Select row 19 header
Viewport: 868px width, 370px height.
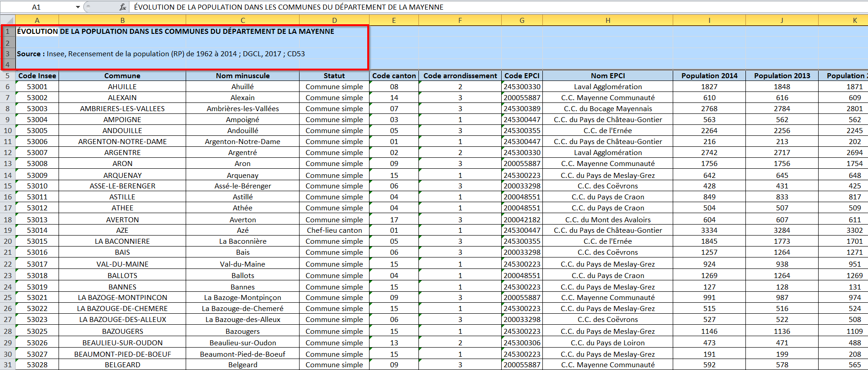pyautogui.click(x=8, y=230)
